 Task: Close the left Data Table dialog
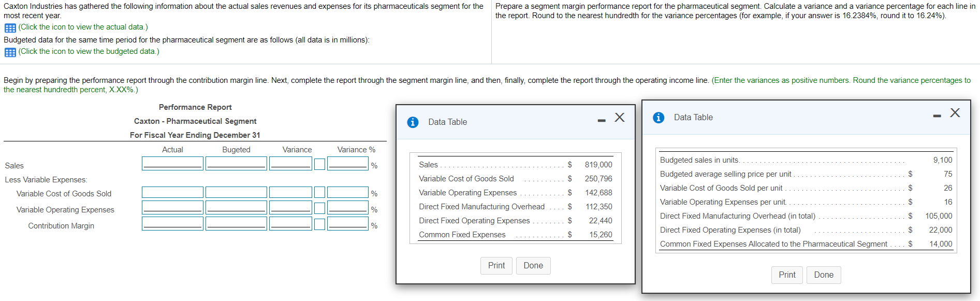click(x=619, y=117)
